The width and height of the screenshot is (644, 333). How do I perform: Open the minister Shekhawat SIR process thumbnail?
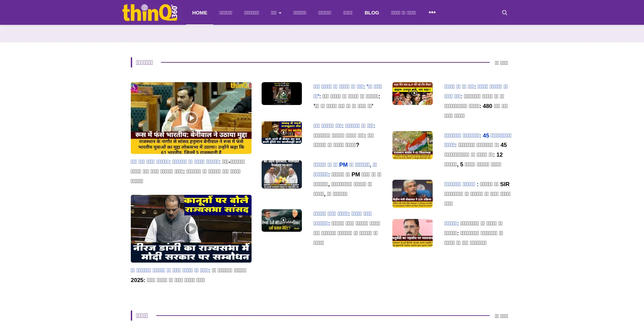[x=413, y=193]
